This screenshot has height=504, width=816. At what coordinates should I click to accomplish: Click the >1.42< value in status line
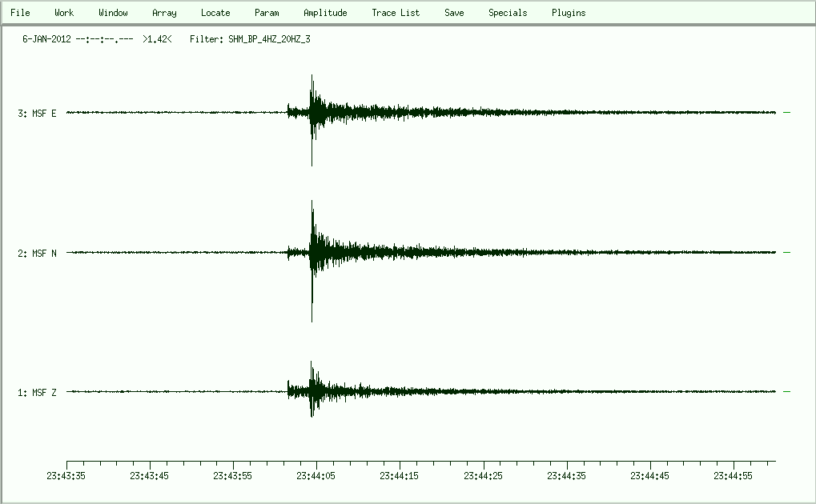[x=157, y=38]
